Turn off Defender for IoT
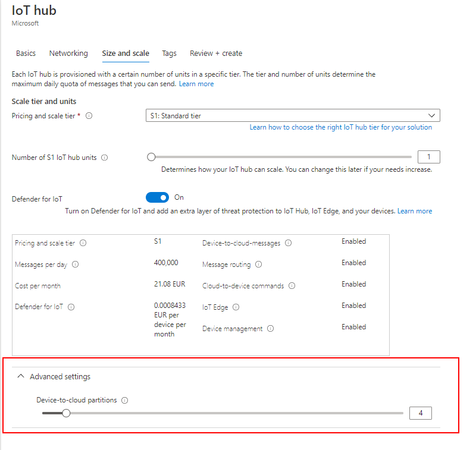This screenshot has width=476, height=450. click(x=157, y=197)
